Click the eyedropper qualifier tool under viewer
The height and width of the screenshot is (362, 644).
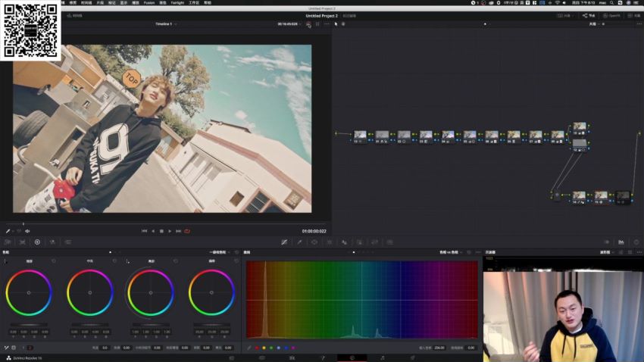tap(8, 231)
